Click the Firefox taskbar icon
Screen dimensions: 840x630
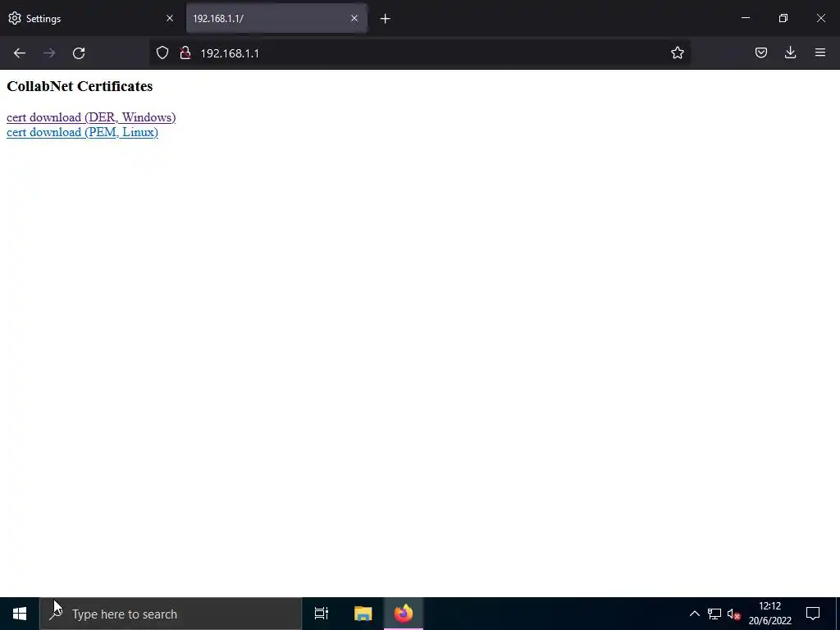[x=404, y=614]
